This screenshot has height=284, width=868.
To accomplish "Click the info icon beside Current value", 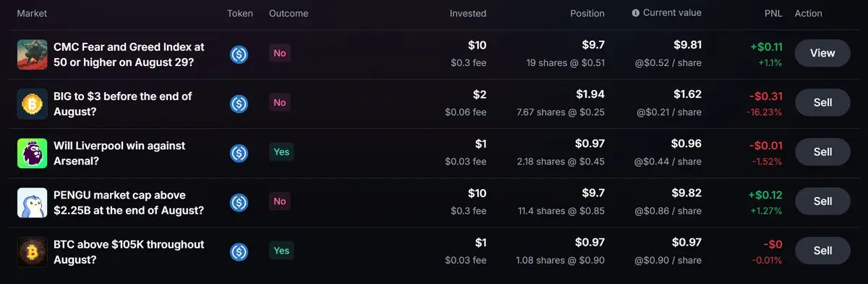I will pos(636,13).
